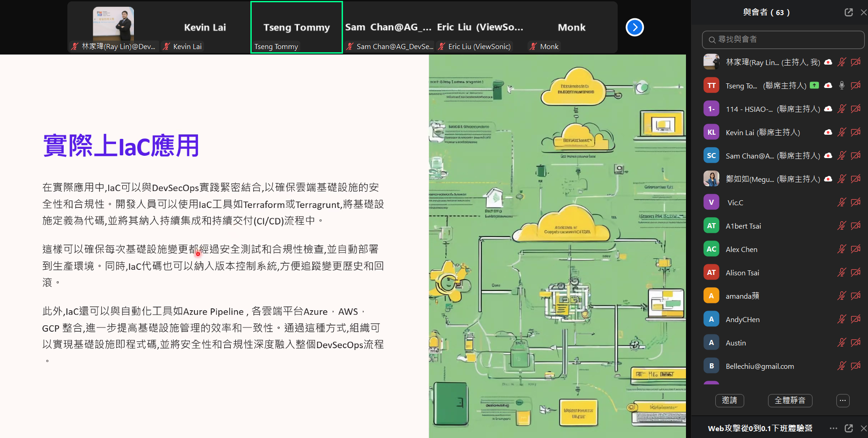Click Kevin Lai's cloud recording icon
Image resolution: width=868 pixels, height=438 pixels.
coord(828,132)
